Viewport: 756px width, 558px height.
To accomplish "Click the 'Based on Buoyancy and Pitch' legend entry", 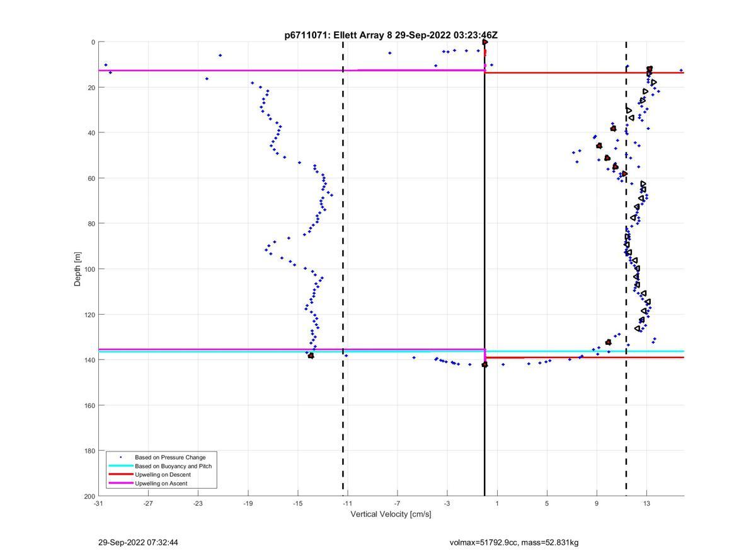I will tap(173, 466).
